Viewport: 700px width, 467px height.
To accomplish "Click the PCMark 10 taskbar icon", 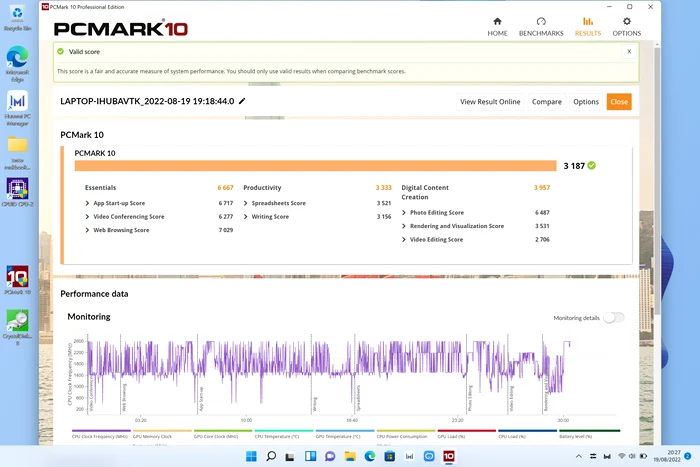I will (449, 456).
